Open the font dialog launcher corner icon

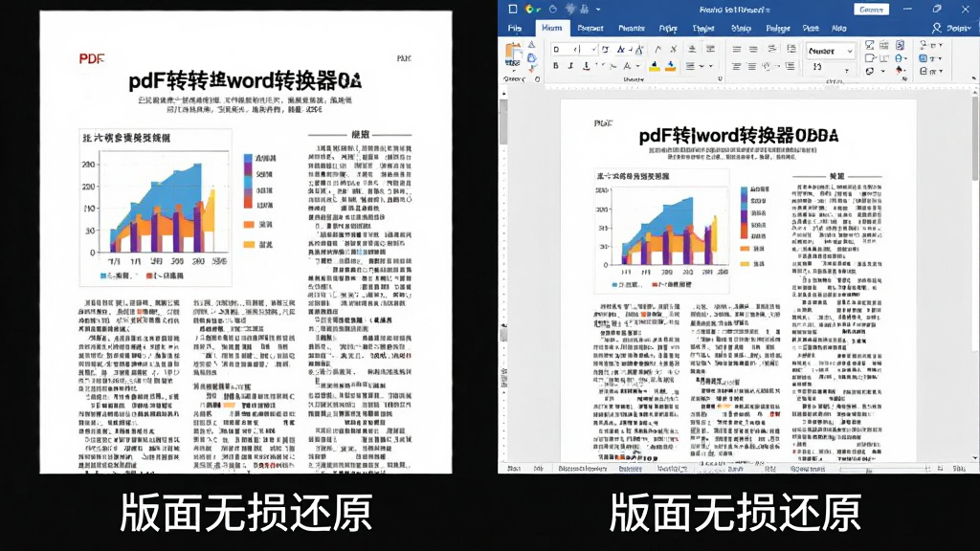(x=720, y=78)
